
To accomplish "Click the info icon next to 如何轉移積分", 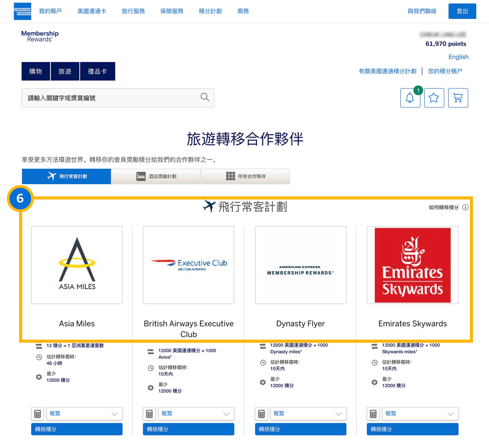I will click(x=465, y=207).
